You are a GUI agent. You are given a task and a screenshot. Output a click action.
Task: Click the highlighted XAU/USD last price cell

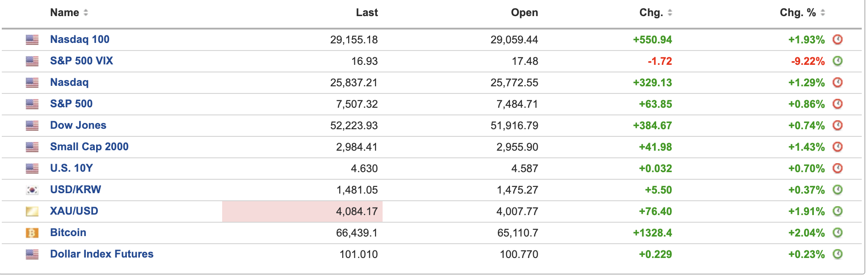pos(302,211)
